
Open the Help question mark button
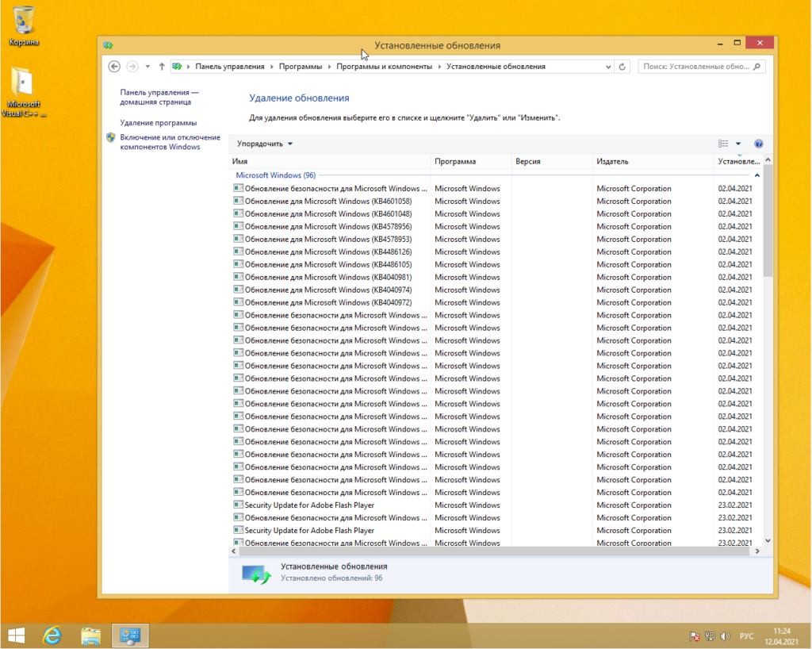[759, 144]
